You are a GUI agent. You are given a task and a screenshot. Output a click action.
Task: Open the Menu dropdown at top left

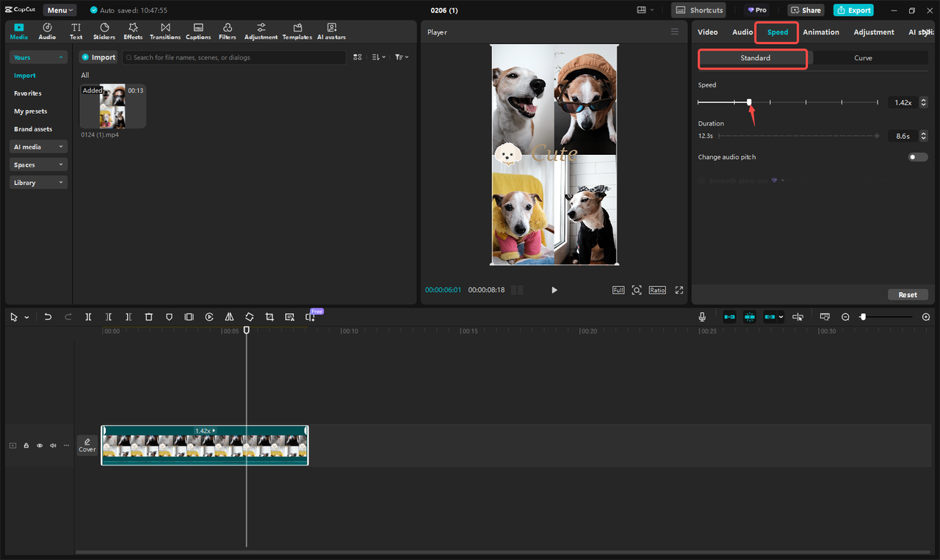point(59,10)
